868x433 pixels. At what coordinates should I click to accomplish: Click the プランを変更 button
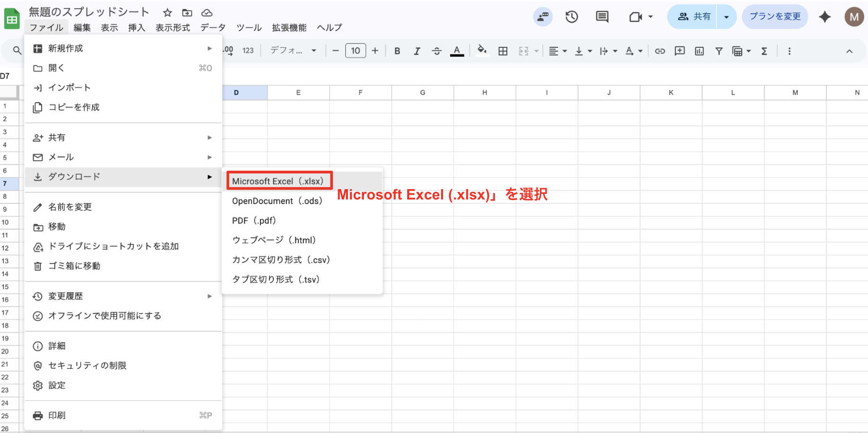(775, 17)
